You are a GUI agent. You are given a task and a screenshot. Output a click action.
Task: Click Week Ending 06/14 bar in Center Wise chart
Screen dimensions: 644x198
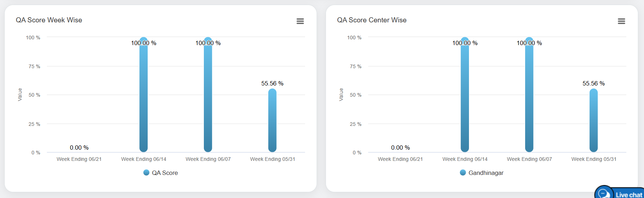tap(465, 97)
